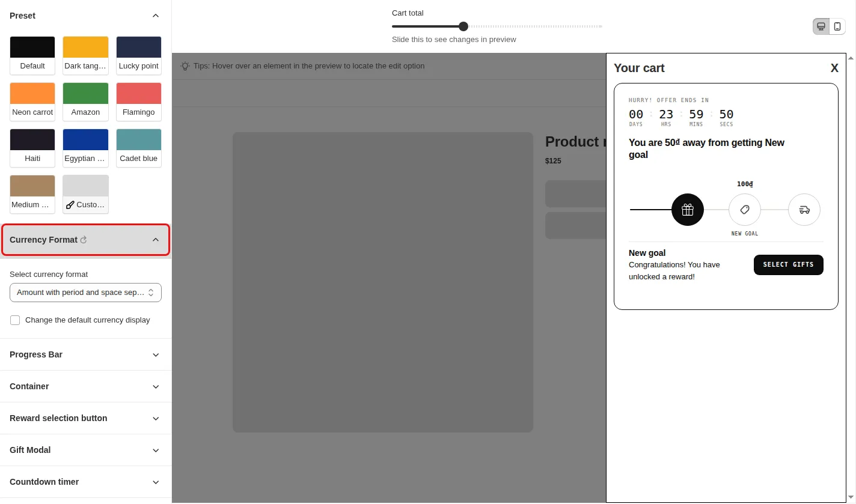856x504 pixels.
Task: Click the 100₫ goal amount label
Action: click(745, 184)
